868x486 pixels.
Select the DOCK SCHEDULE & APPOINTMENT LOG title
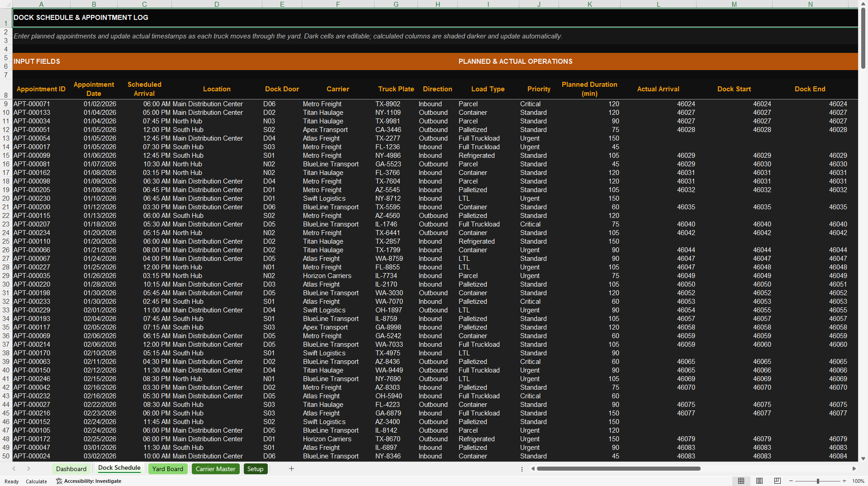[81, 18]
